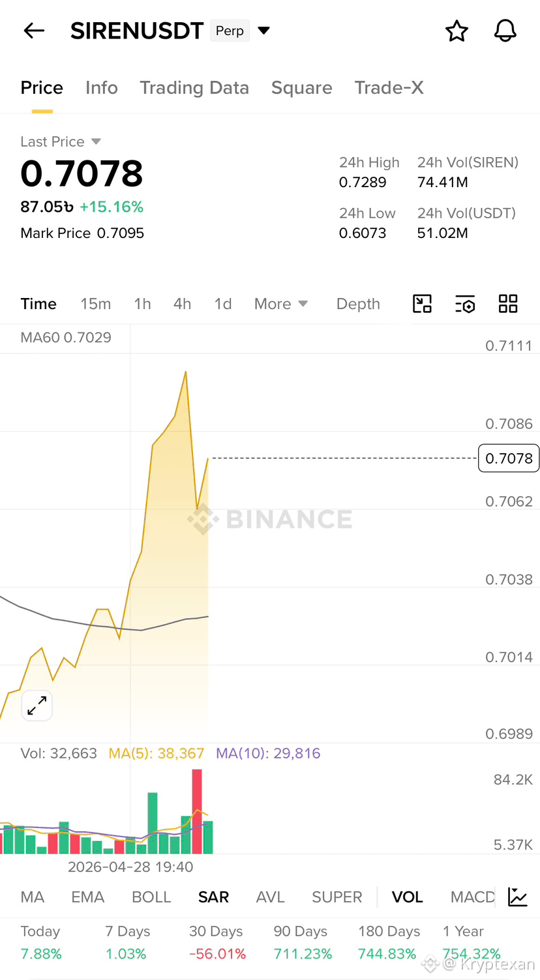Open the chart fullscreen expand icon

click(x=423, y=304)
